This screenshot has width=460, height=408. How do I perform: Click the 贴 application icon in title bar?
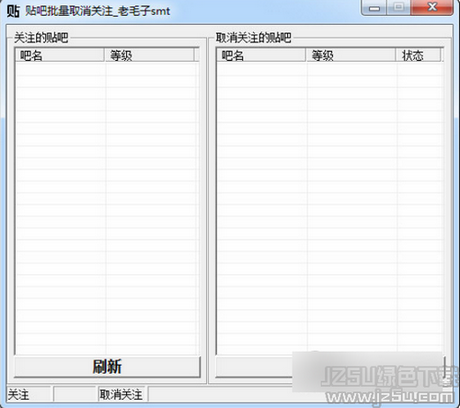click(x=13, y=11)
